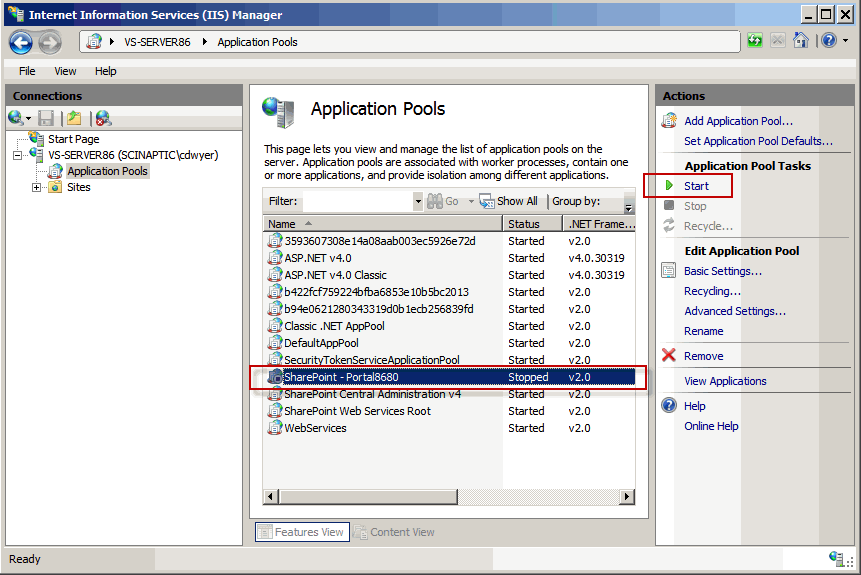Open Set Application Pool Defaults link
This screenshot has width=861, height=575.
point(758,141)
